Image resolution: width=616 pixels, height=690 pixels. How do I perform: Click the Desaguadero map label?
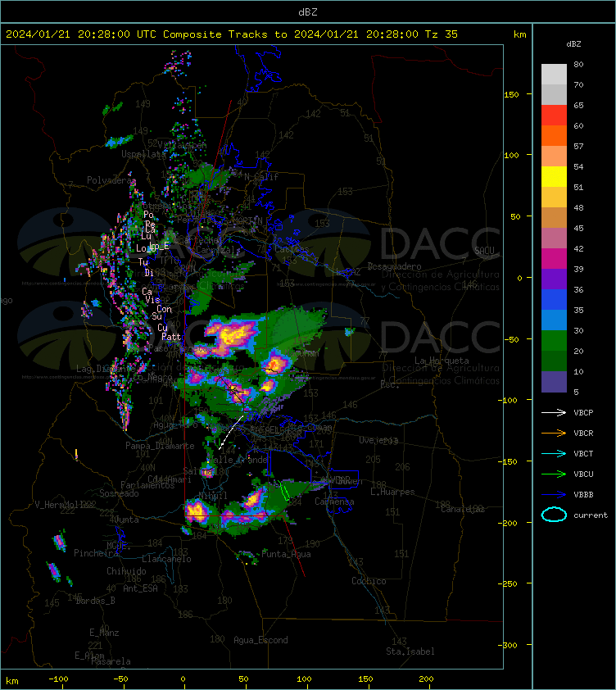394,266
